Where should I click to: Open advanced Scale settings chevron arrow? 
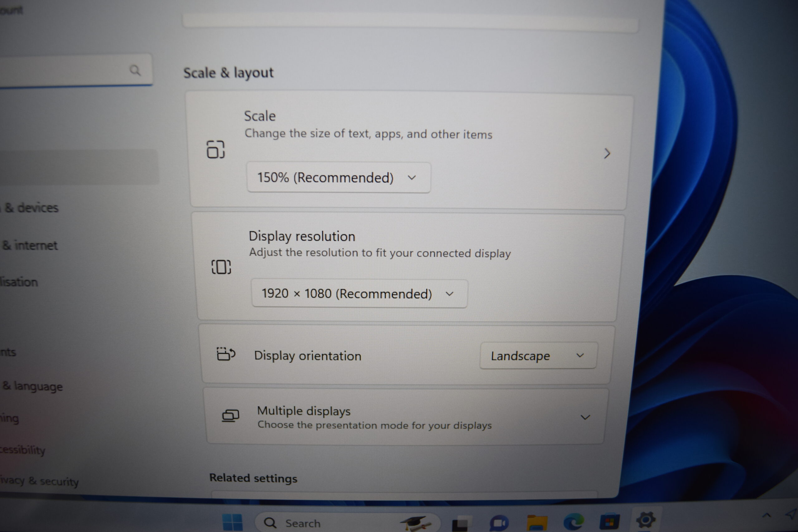click(x=607, y=153)
